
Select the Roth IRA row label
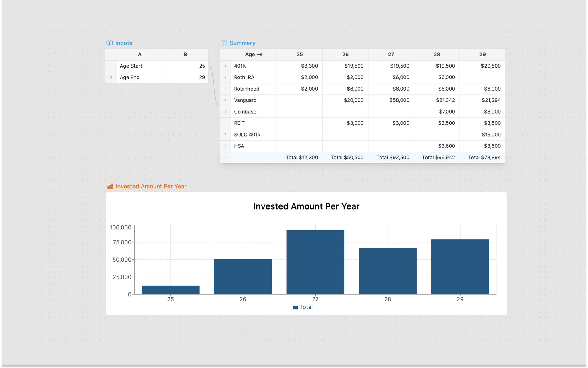tap(254, 77)
